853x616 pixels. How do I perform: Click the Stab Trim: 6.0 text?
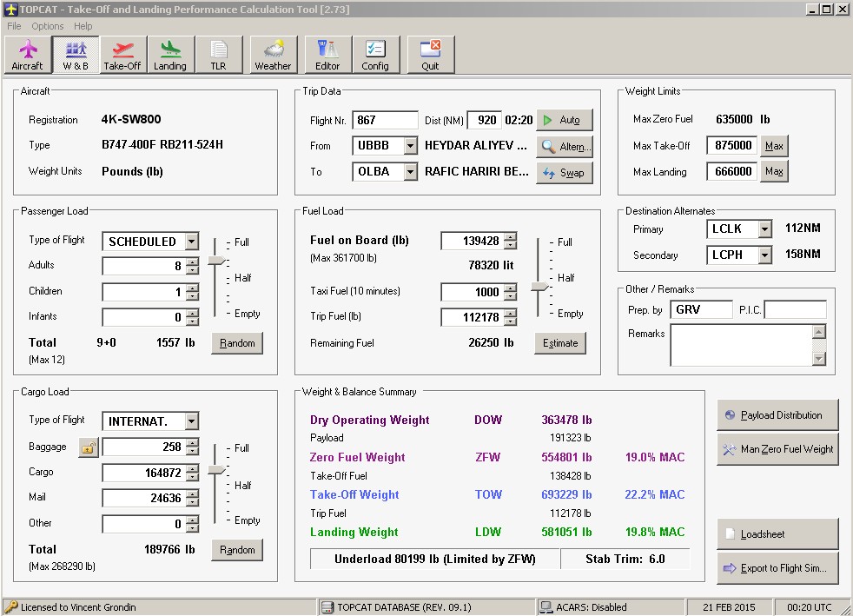(625, 560)
